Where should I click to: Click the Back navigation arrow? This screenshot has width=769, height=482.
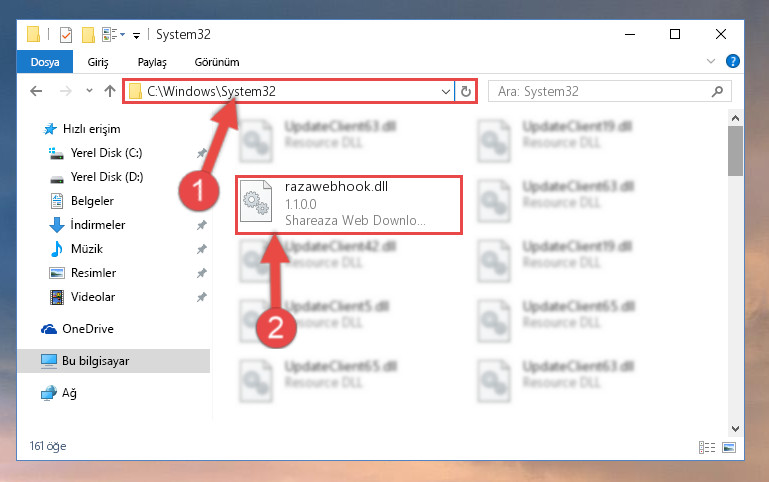[x=36, y=91]
